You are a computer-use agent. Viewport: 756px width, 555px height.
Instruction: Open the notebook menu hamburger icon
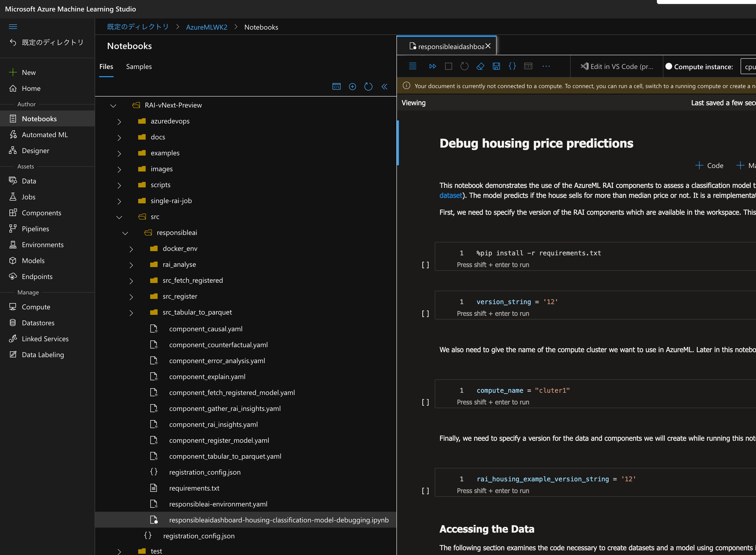coord(412,66)
